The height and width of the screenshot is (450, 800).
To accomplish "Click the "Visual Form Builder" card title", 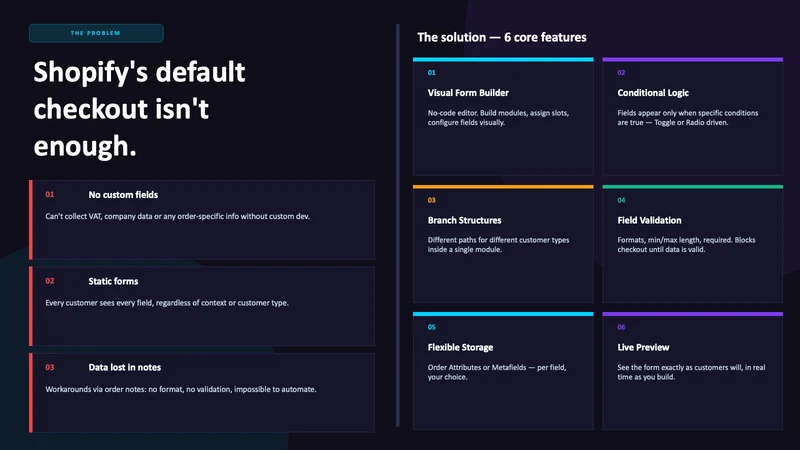I will pyautogui.click(x=468, y=93).
